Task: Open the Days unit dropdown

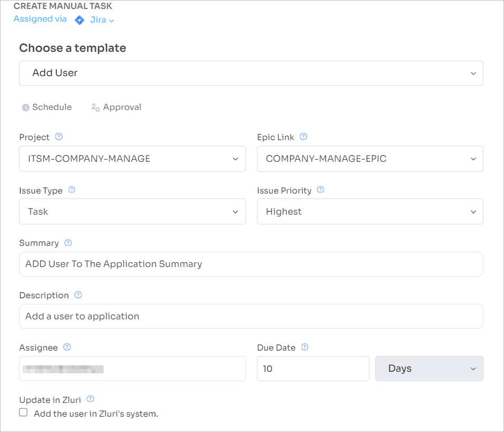Action: tap(429, 369)
